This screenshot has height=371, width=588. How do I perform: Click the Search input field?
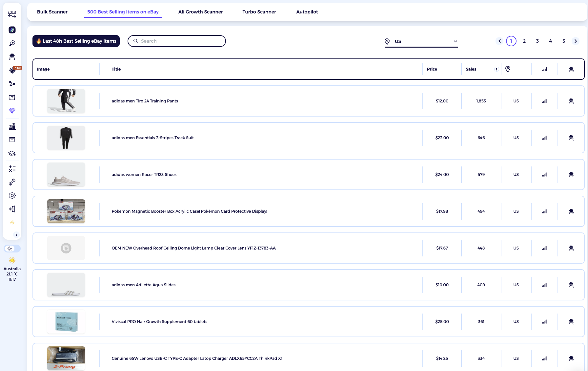177,41
